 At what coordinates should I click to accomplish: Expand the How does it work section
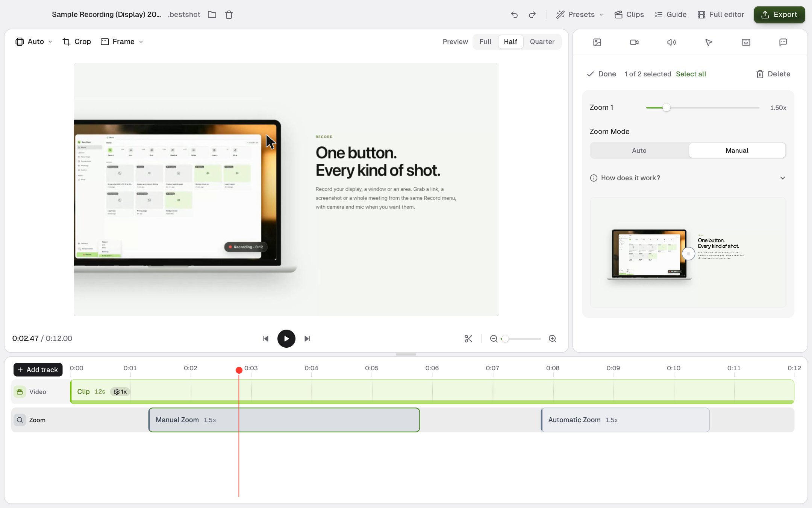coord(688,178)
